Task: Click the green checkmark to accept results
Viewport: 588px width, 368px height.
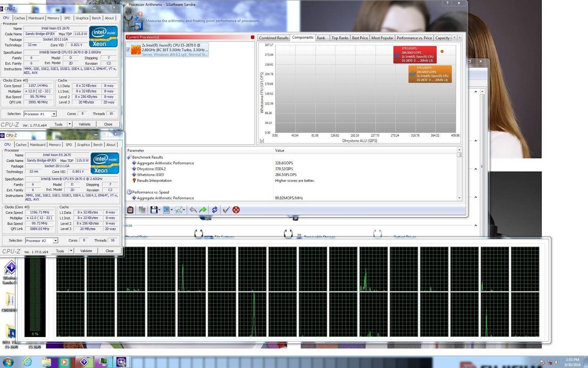Action: click(226, 209)
